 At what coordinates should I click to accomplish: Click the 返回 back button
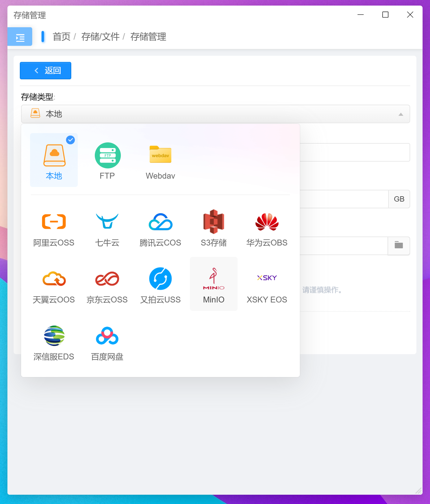(46, 71)
